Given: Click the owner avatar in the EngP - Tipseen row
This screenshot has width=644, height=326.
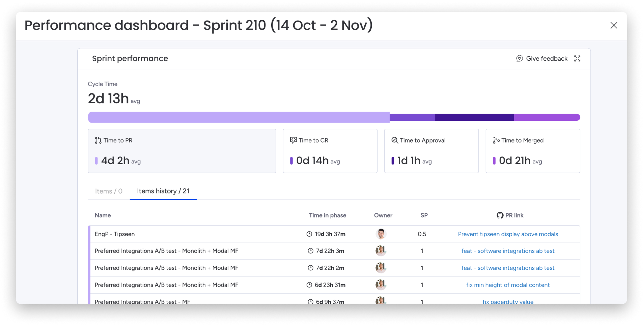Looking at the screenshot, I should (381, 234).
